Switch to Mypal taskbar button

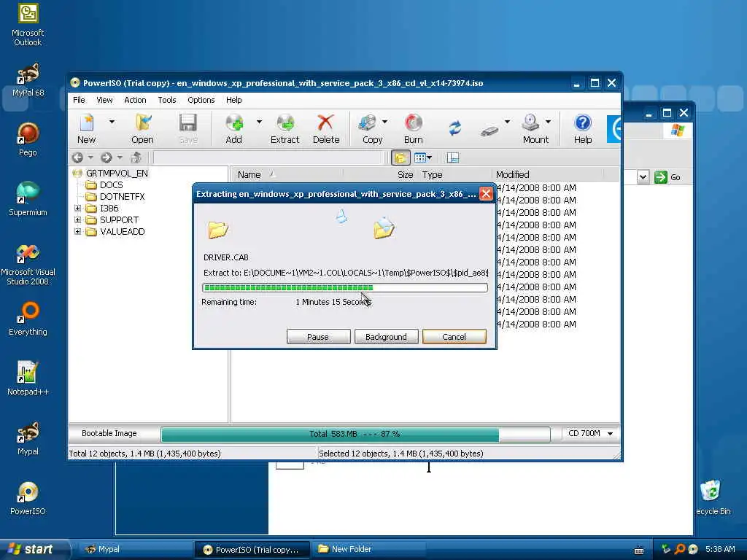135,549
